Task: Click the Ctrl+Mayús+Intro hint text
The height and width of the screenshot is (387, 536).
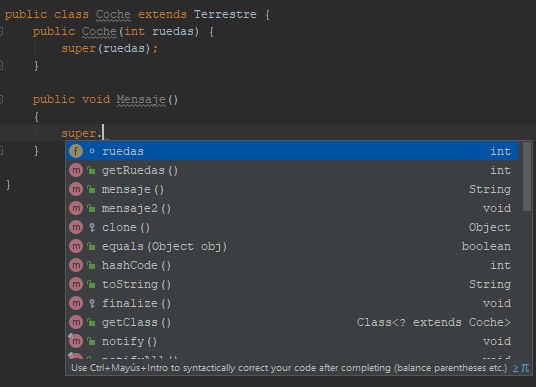Action: coord(289,368)
